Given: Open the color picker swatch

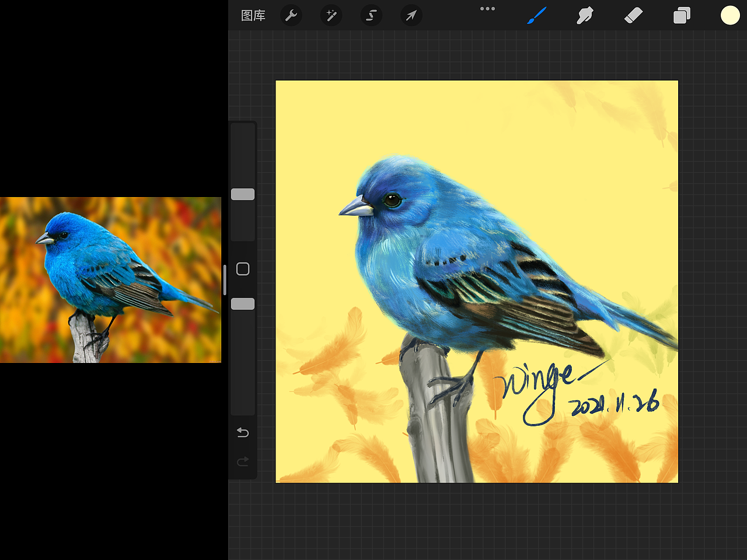Looking at the screenshot, I should (x=729, y=16).
